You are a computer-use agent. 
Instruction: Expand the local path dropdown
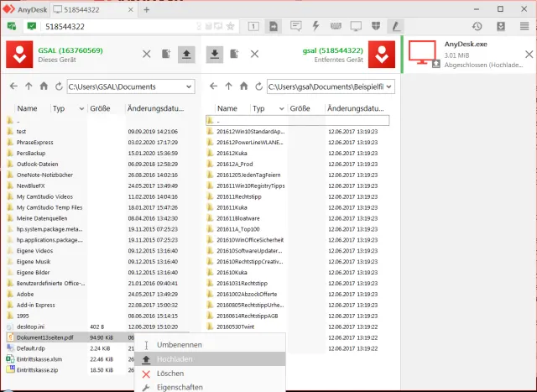point(190,86)
